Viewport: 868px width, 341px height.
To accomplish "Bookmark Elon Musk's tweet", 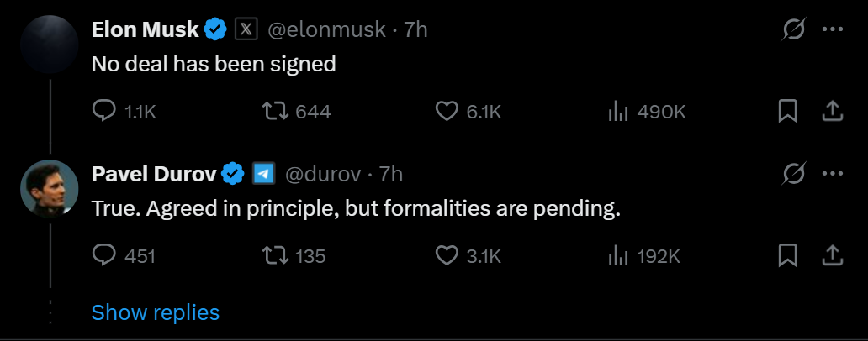I will click(787, 112).
